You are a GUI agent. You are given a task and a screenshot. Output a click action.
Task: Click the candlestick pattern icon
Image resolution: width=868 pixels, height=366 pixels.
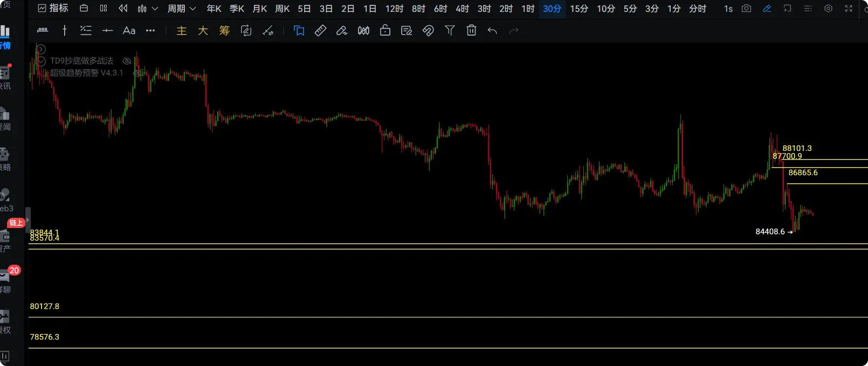pyautogui.click(x=363, y=31)
